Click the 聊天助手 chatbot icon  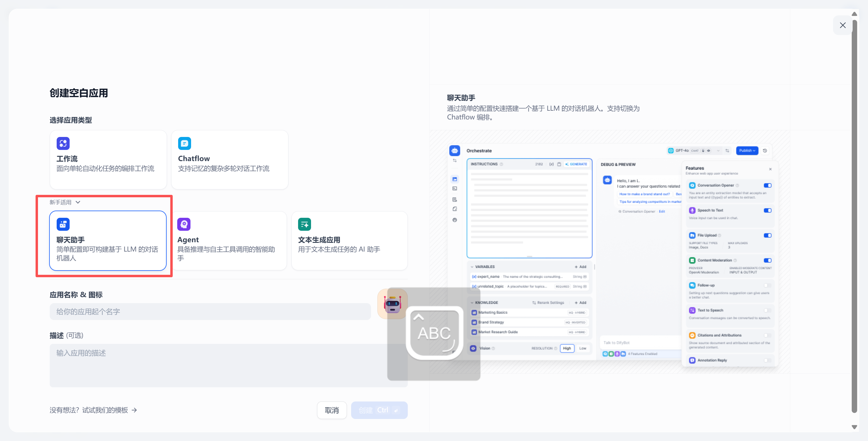tap(63, 224)
